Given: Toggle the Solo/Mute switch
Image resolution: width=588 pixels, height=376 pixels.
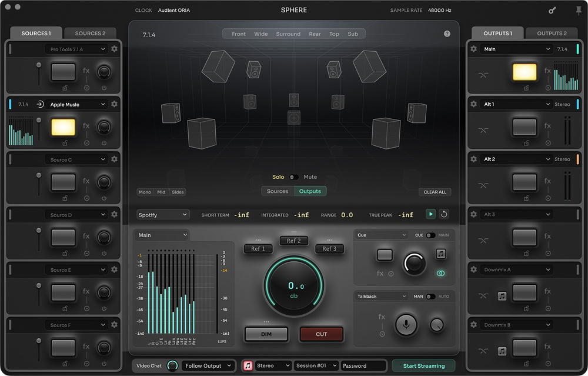Looking at the screenshot, I should pos(293,177).
